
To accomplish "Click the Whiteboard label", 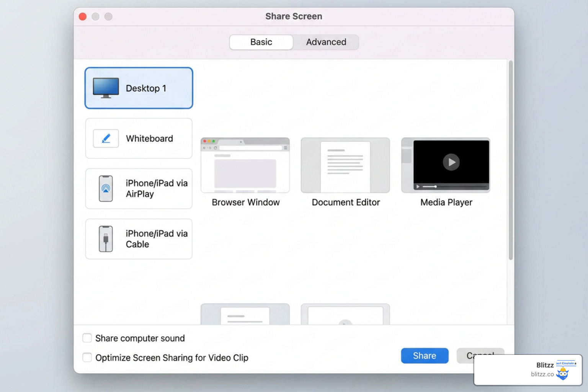I will tap(150, 139).
